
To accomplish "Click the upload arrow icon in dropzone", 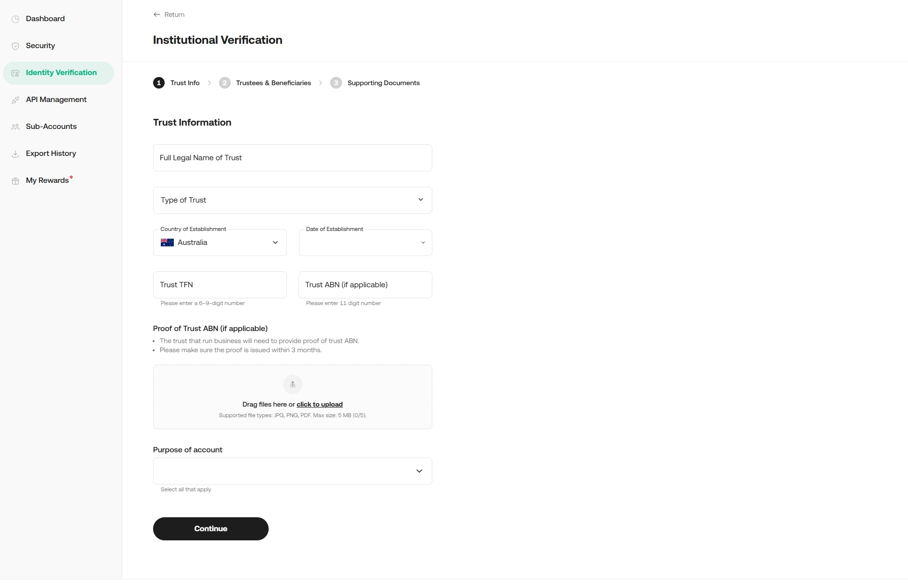I will tap(292, 384).
